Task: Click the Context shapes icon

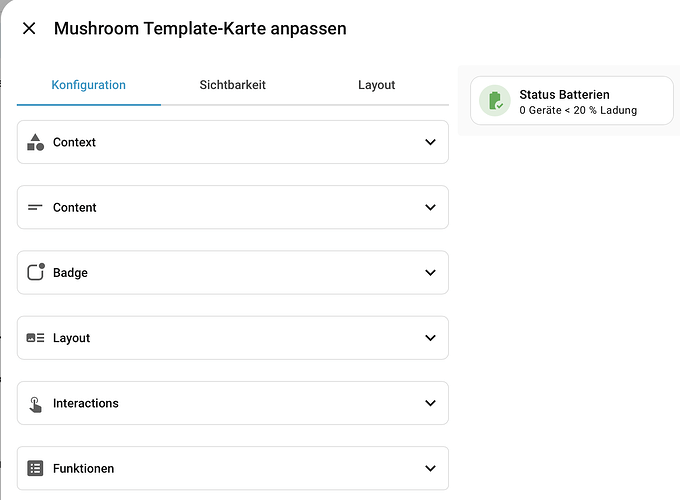Action: [35, 142]
